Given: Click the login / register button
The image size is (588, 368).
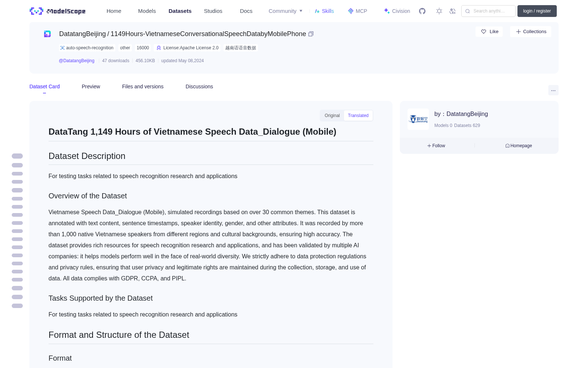Looking at the screenshot, I should pyautogui.click(x=537, y=11).
